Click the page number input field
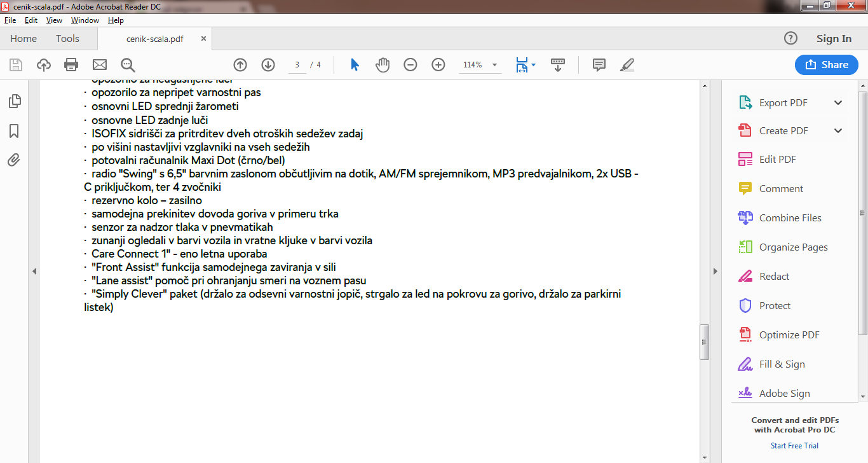This screenshot has width=868, height=463. click(297, 65)
